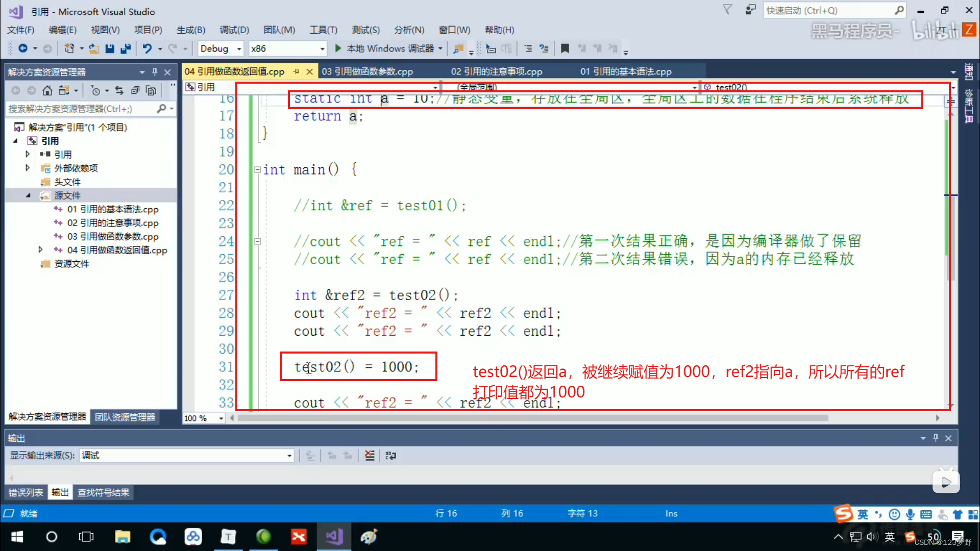Viewport: 980px width, 551px height.
Task: Click the Pending Changes Filter clock icon
Action: point(95,90)
